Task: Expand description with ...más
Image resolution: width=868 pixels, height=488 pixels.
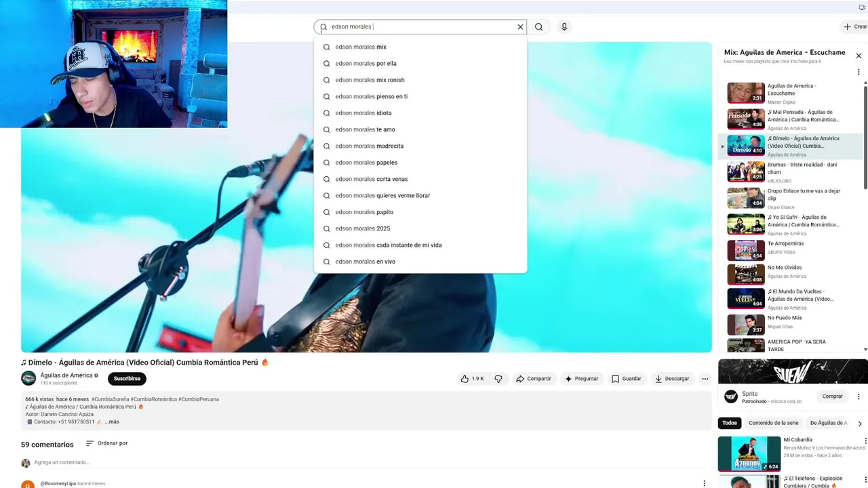Action: [112, 422]
